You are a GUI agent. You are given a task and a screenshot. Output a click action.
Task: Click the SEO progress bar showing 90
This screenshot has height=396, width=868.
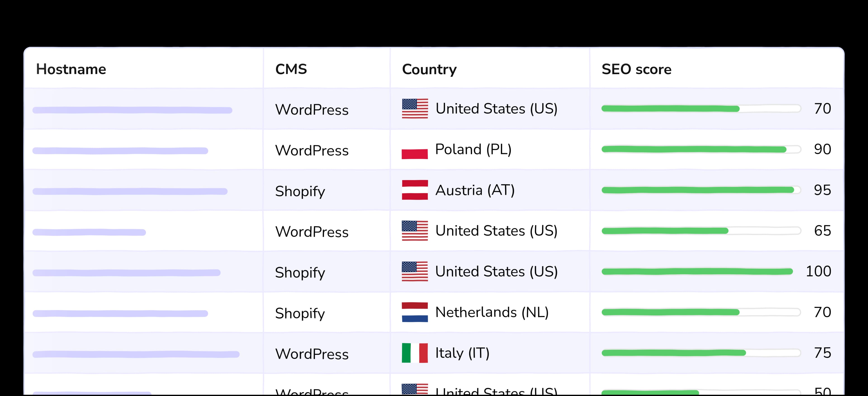click(x=701, y=149)
